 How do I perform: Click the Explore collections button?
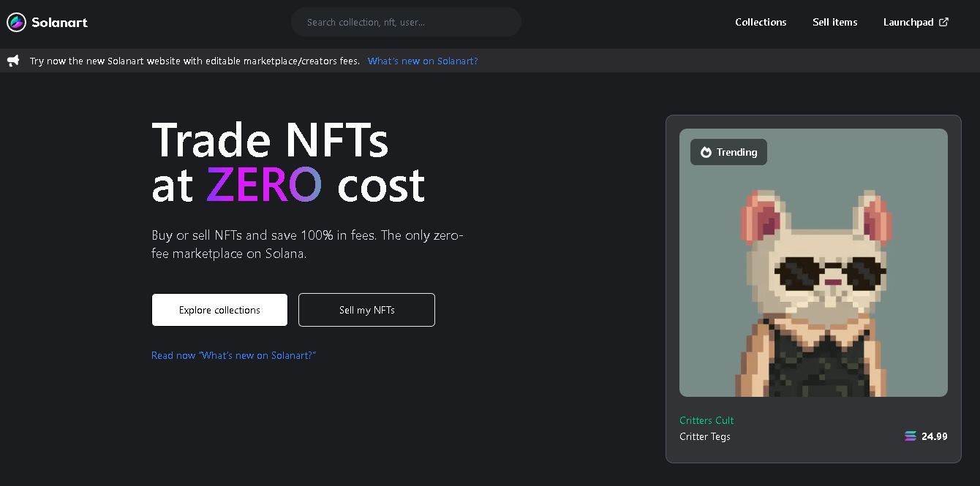[x=219, y=310]
